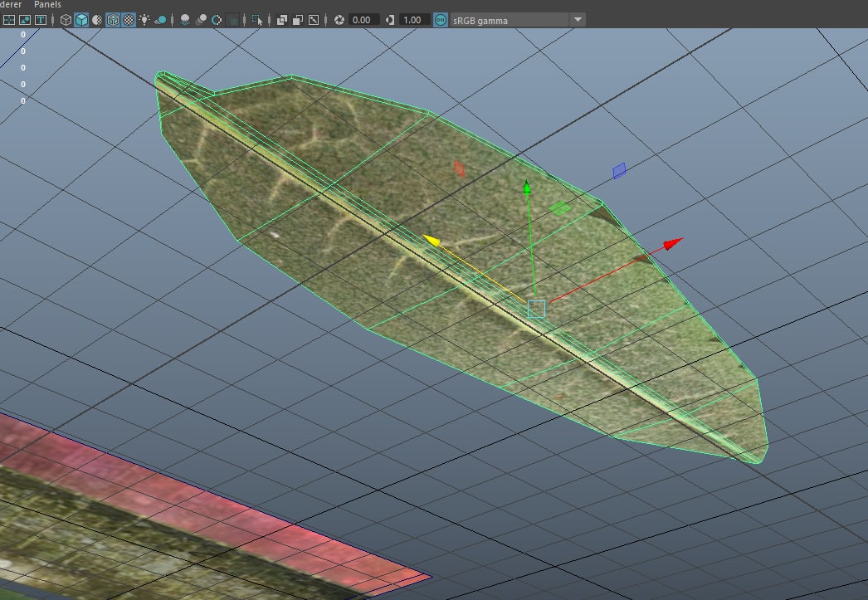Click the manipulator center square handle
868x600 pixels.
(x=536, y=309)
